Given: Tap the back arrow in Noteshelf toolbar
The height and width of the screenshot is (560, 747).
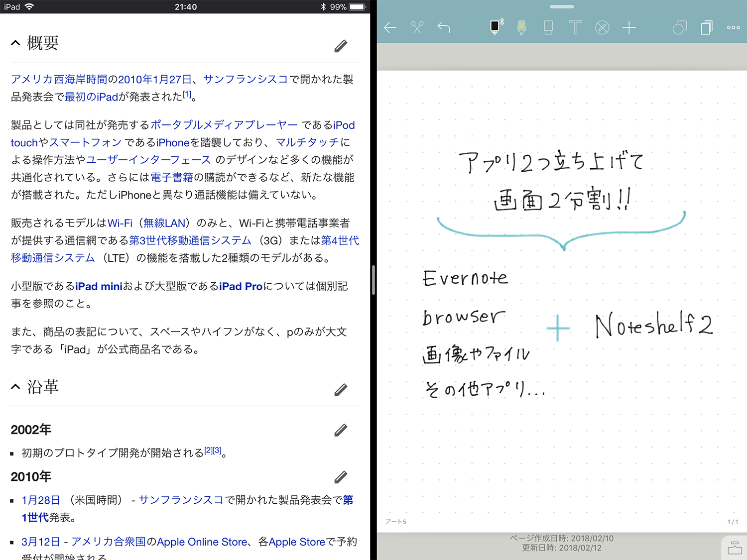Looking at the screenshot, I should (x=390, y=27).
